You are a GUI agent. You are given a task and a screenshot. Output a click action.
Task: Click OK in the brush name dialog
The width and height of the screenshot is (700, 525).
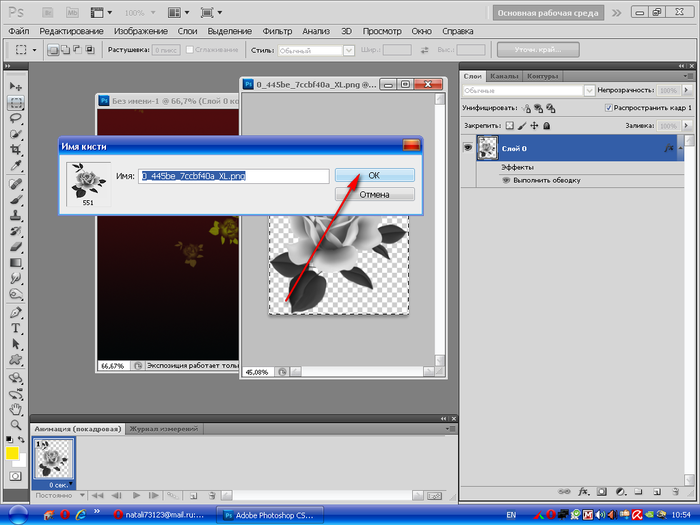click(374, 175)
